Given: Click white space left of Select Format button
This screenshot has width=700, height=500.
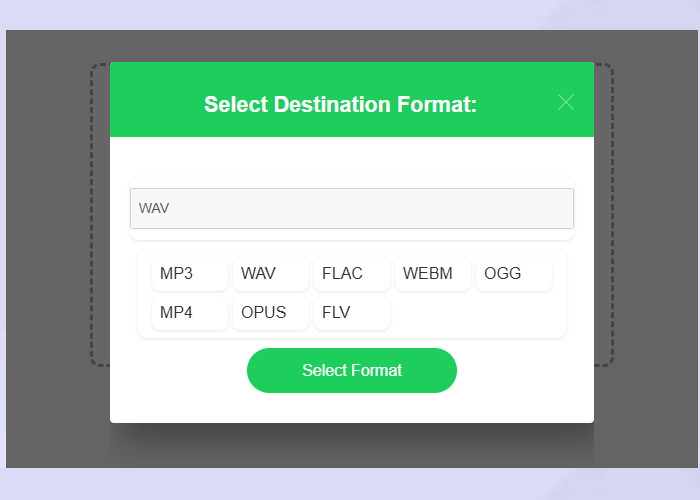Looking at the screenshot, I should coord(179,371).
